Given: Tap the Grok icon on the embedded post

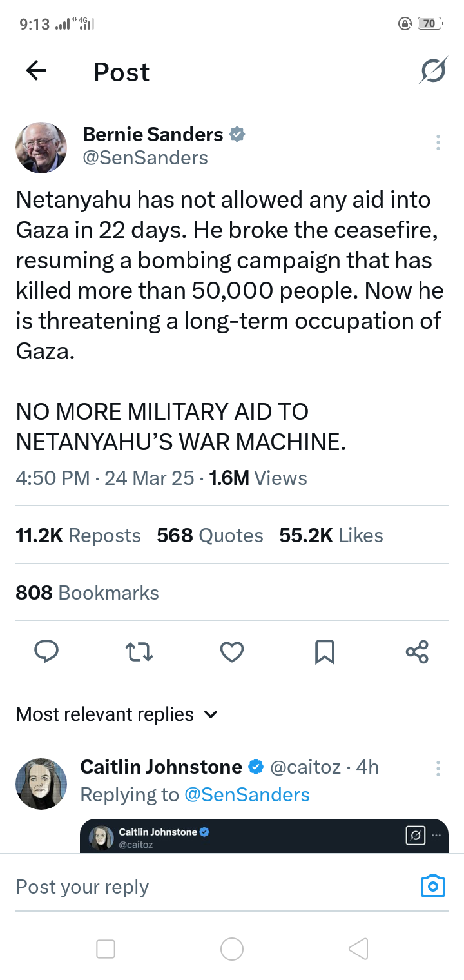Looking at the screenshot, I should pyautogui.click(x=416, y=836).
